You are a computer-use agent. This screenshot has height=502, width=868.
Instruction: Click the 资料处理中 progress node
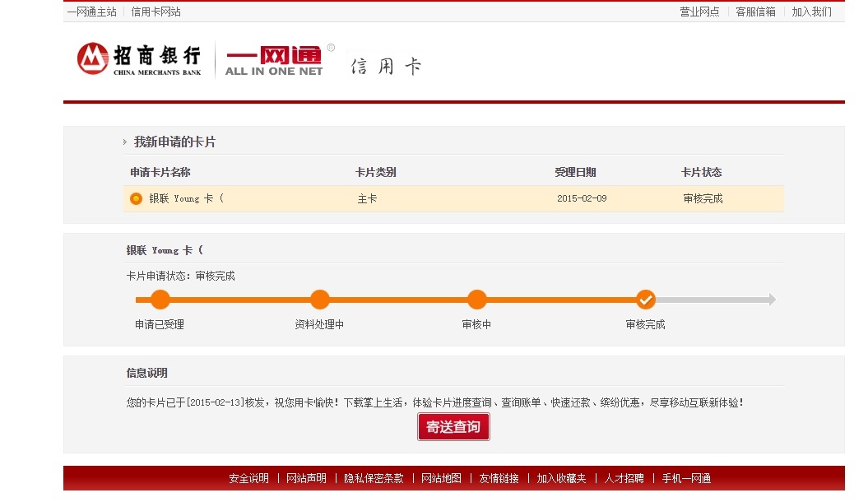point(320,299)
